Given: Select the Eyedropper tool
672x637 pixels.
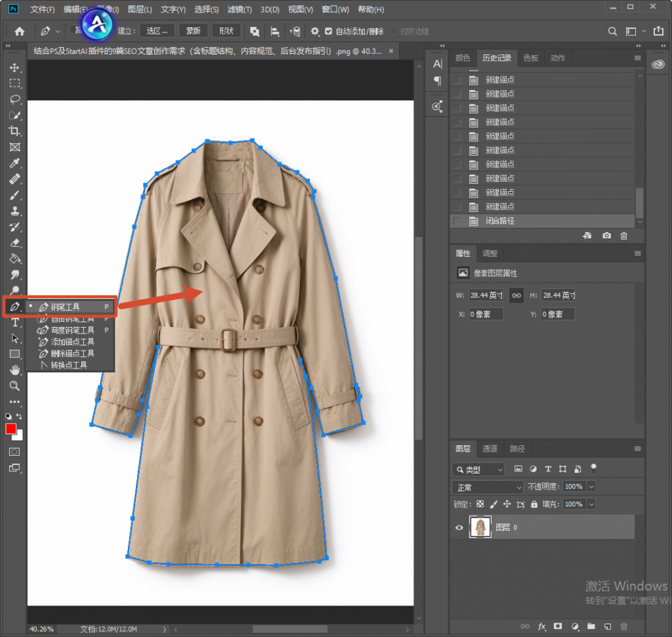Looking at the screenshot, I should [14, 163].
